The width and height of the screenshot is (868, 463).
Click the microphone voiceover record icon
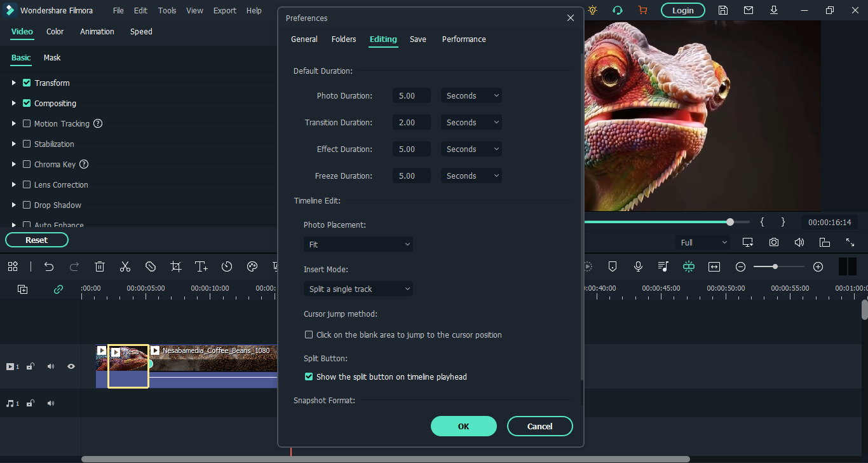click(638, 266)
